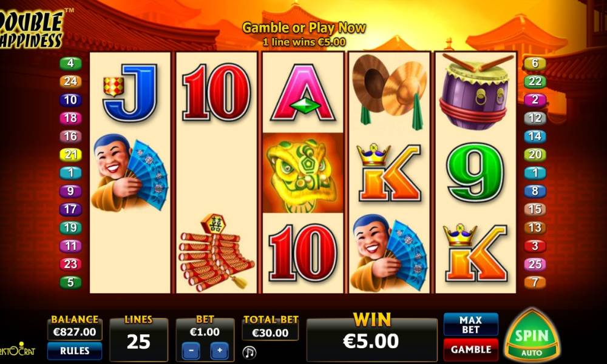Click the boy with fan on reel one
This screenshot has width=607, height=364.
point(130,172)
